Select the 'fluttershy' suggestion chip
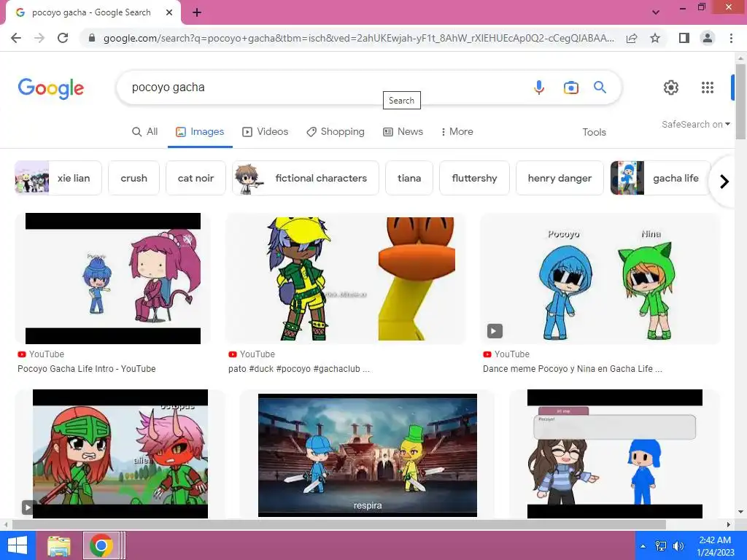 coord(474,178)
